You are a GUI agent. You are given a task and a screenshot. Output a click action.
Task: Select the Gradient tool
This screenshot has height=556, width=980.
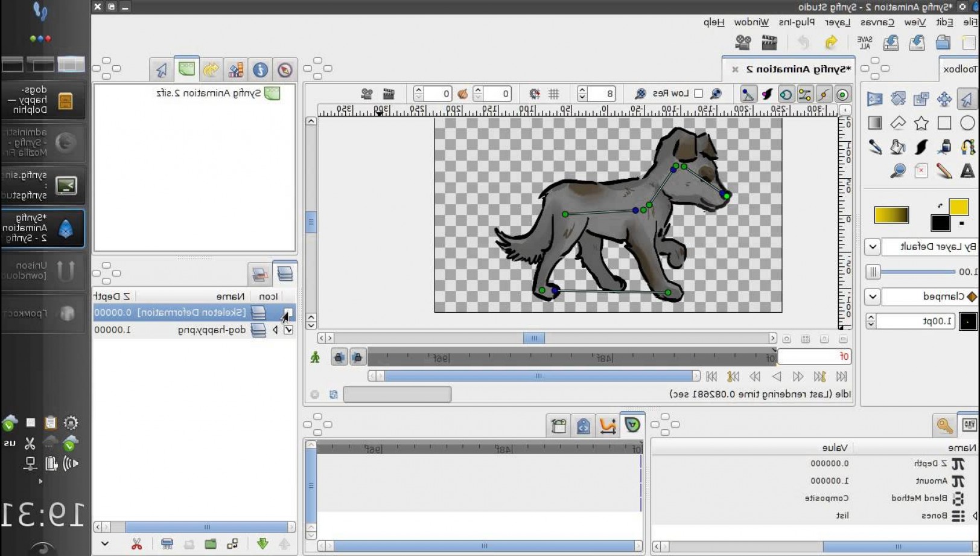click(875, 122)
